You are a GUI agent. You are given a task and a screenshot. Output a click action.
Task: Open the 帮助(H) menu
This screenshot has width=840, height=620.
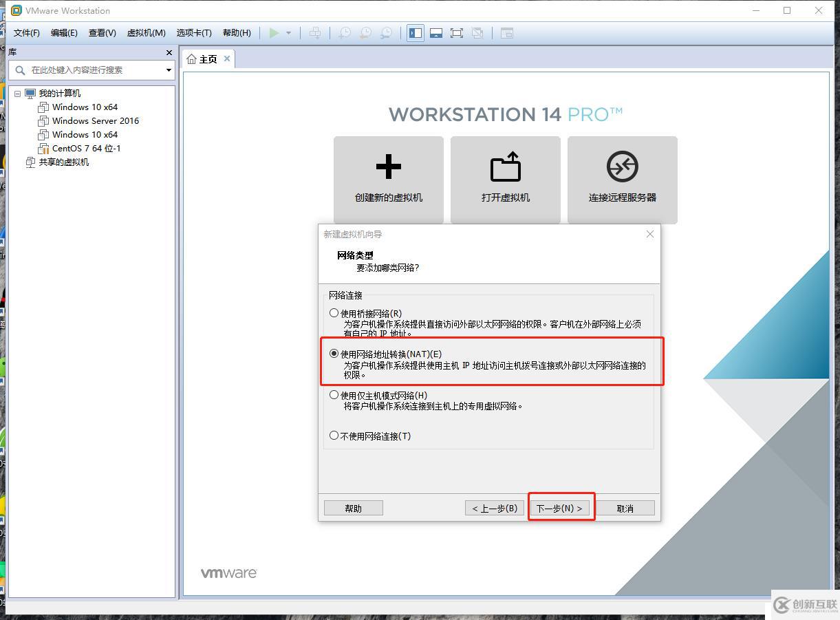coord(237,33)
